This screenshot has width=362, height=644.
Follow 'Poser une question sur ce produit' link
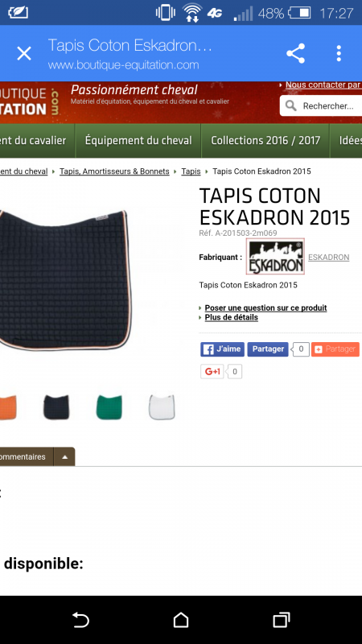click(265, 308)
